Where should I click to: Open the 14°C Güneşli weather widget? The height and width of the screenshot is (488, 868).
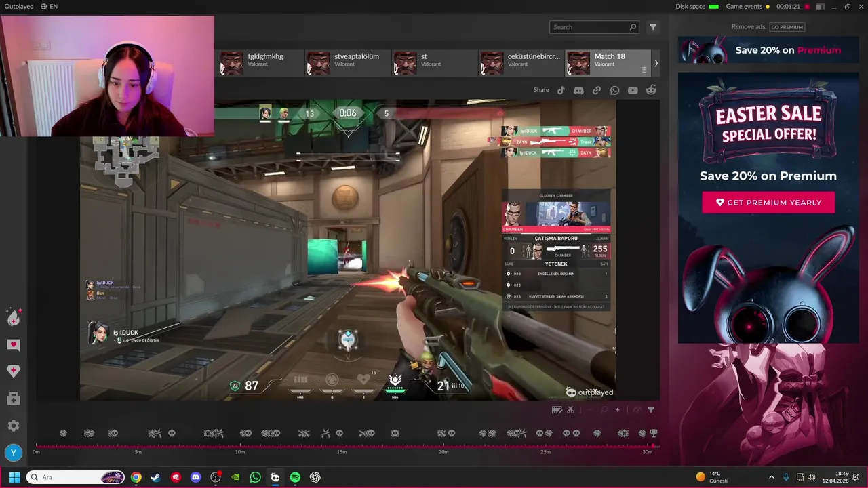click(x=712, y=477)
